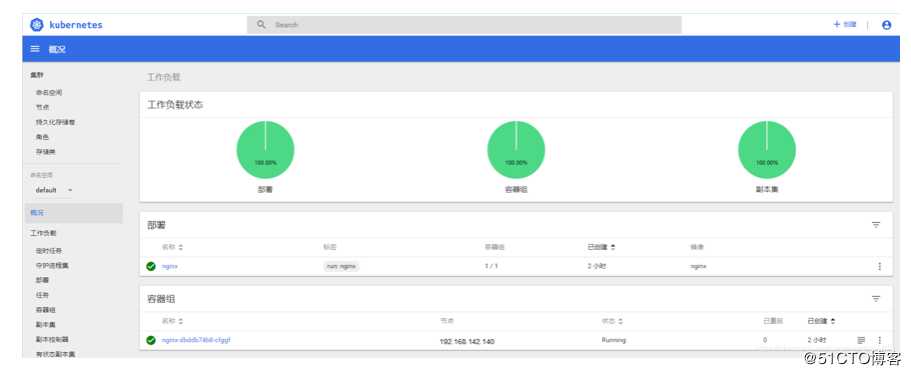Open more actions for nginx deployment
Viewport: 911px width, 375px height.
[x=879, y=266]
